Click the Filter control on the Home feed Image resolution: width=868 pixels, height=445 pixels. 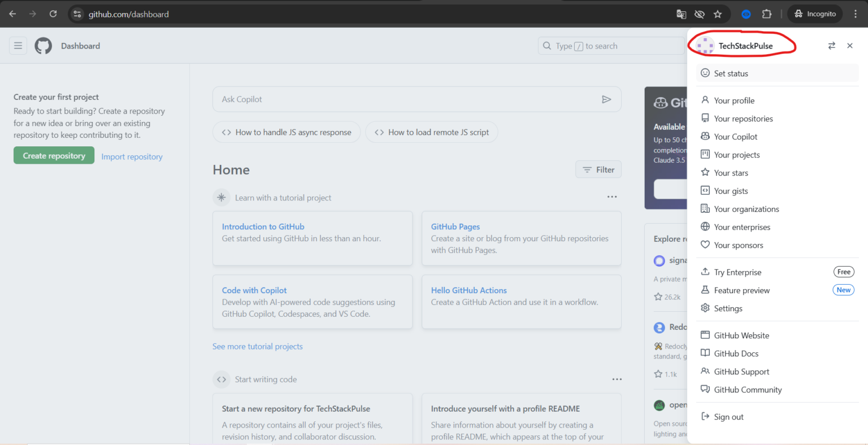[x=598, y=169]
